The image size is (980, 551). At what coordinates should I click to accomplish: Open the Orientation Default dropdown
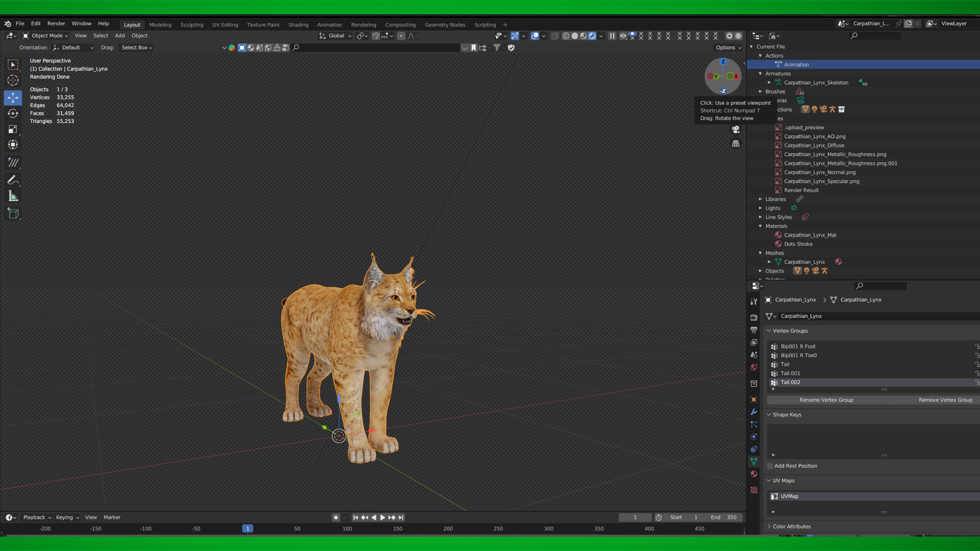73,47
